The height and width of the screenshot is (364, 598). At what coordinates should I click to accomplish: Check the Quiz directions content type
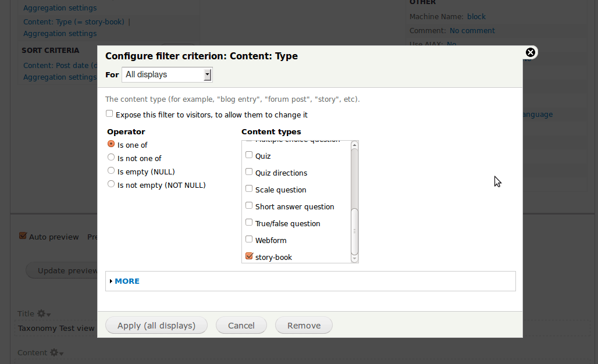click(x=249, y=172)
